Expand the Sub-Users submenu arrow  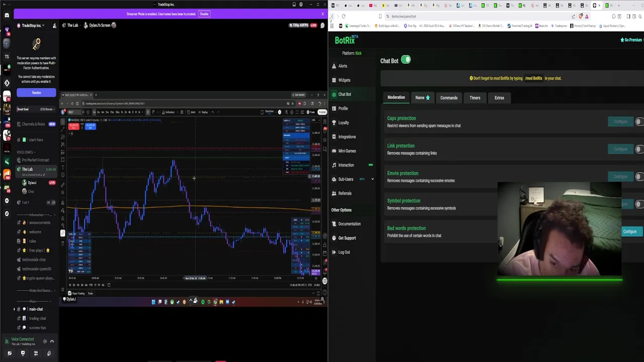(x=372, y=179)
